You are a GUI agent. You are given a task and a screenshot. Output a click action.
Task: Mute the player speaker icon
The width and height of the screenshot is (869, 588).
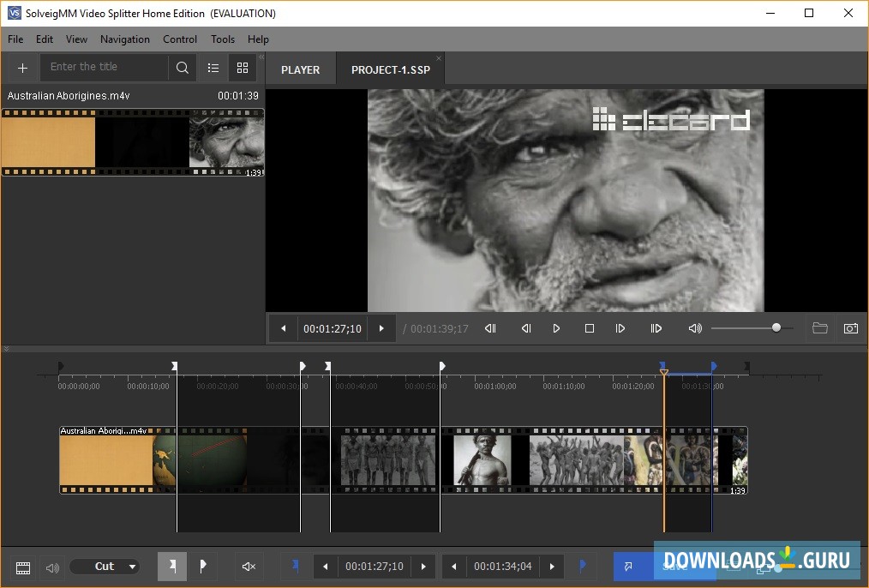(695, 328)
